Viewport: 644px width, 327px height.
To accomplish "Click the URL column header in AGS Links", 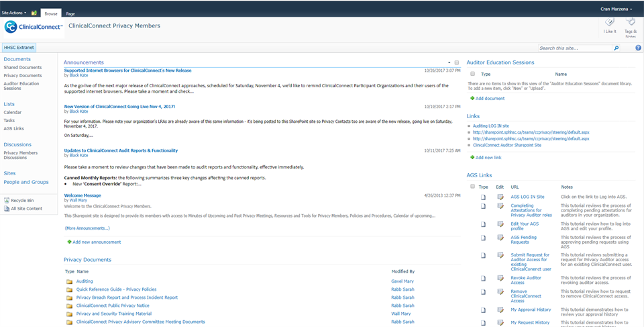I will (515, 187).
